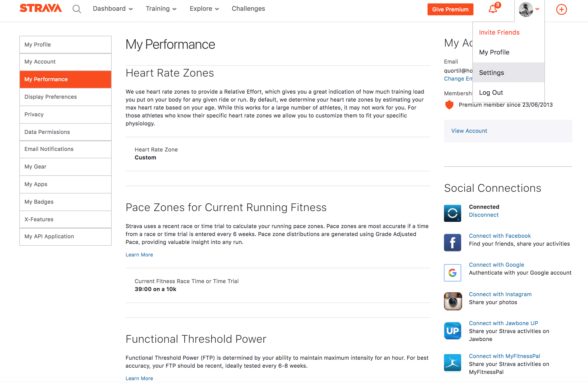
Task: Expand the Training dropdown menu
Action: pos(161,9)
